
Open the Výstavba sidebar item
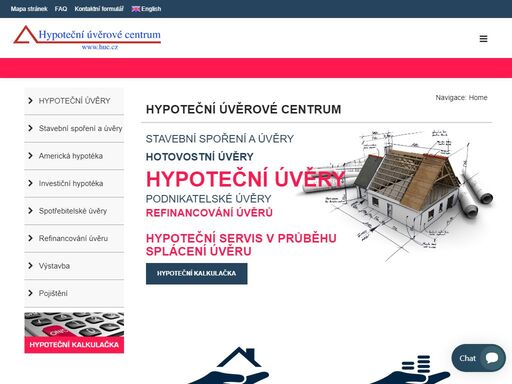(x=74, y=266)
